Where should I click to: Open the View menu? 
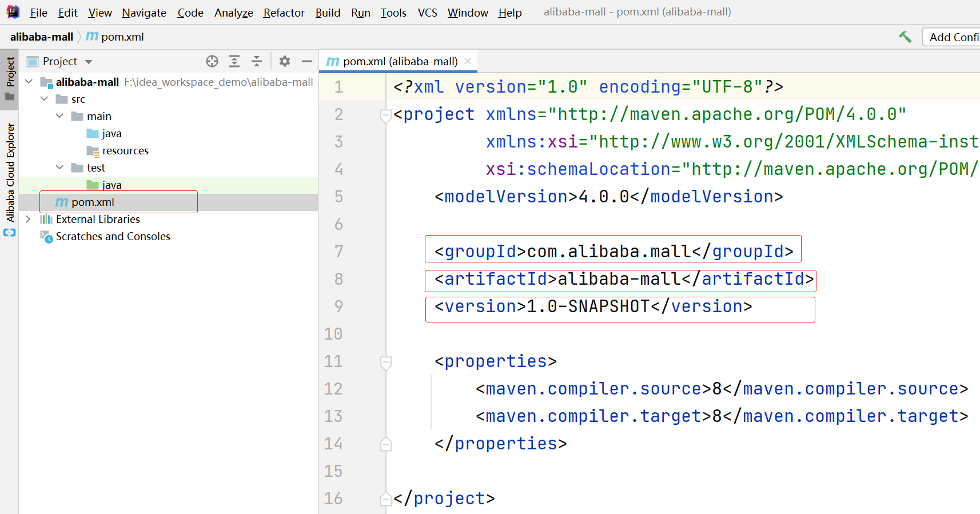(x=100, y=13)
